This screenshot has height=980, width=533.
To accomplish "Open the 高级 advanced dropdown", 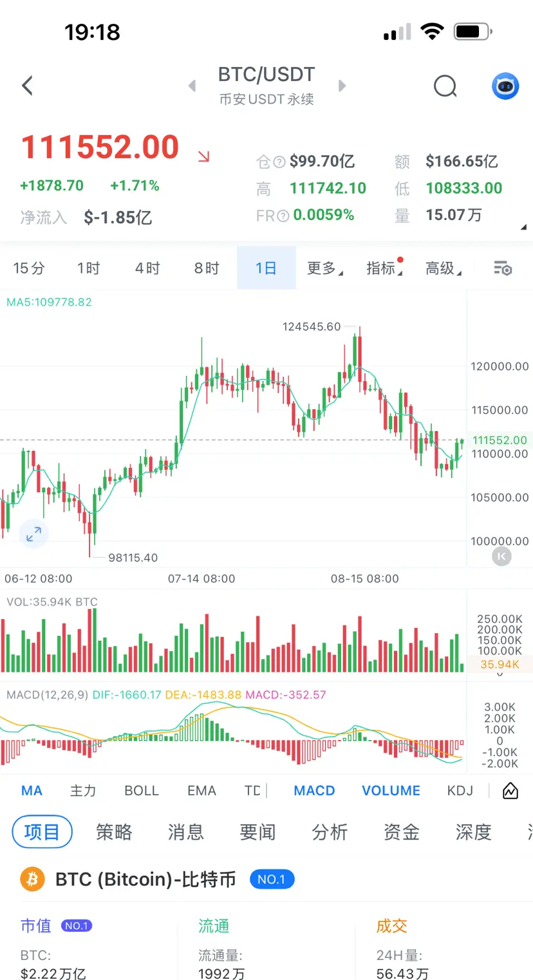I will (x=444, y=268).
